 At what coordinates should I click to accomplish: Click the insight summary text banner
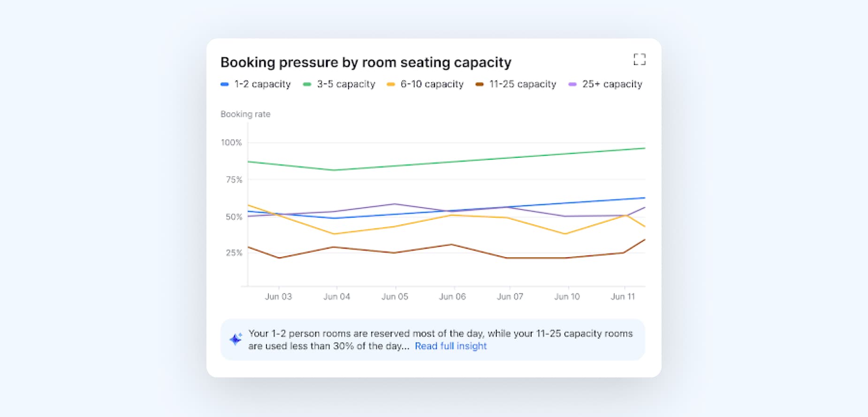point(440,334)
